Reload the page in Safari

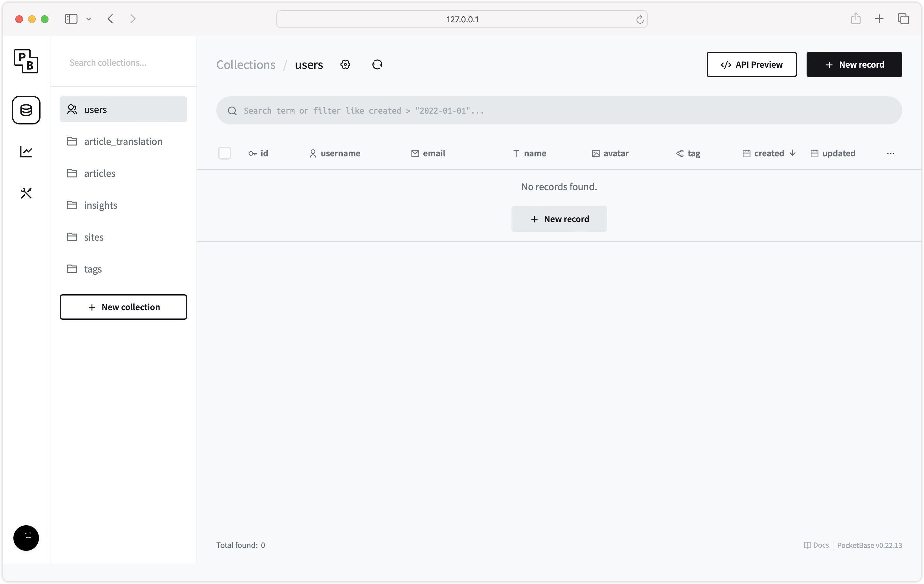pos(640,19)
